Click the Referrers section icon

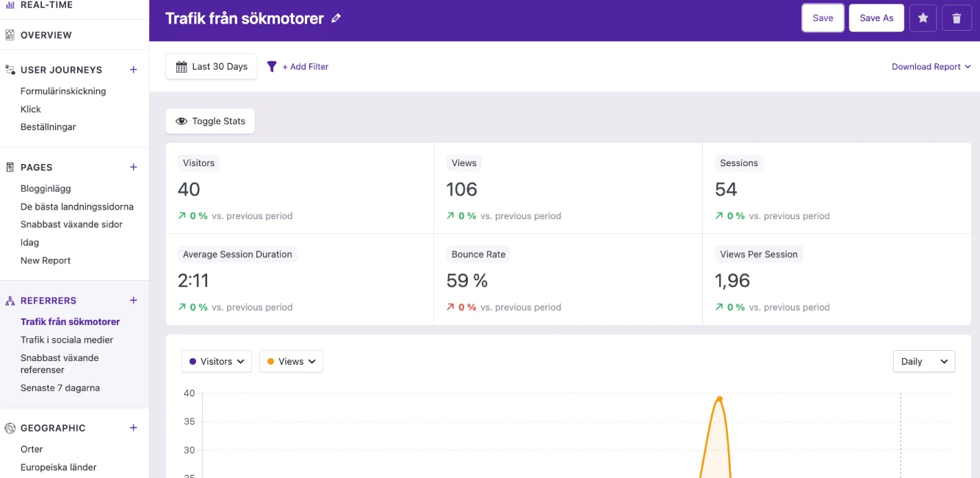pos(10,301)
